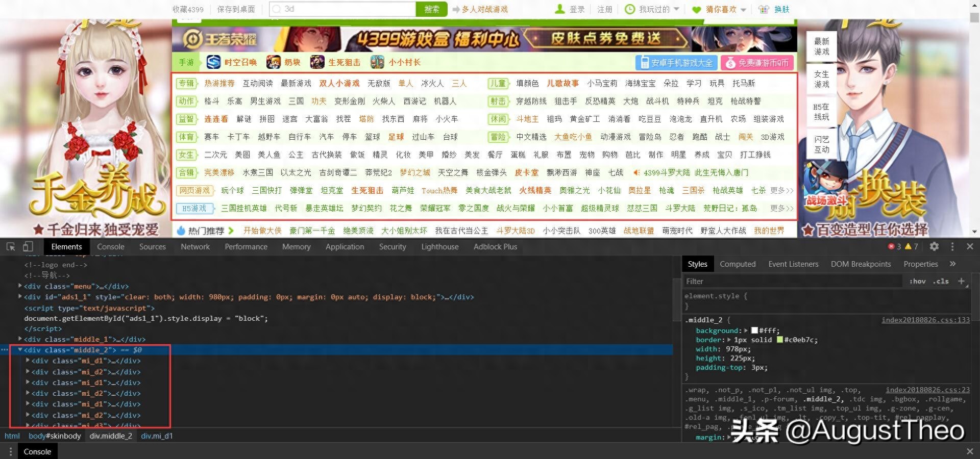Click the 多人对战游戏 link
This screenshot has height=459, width=980.
point(484,9)
